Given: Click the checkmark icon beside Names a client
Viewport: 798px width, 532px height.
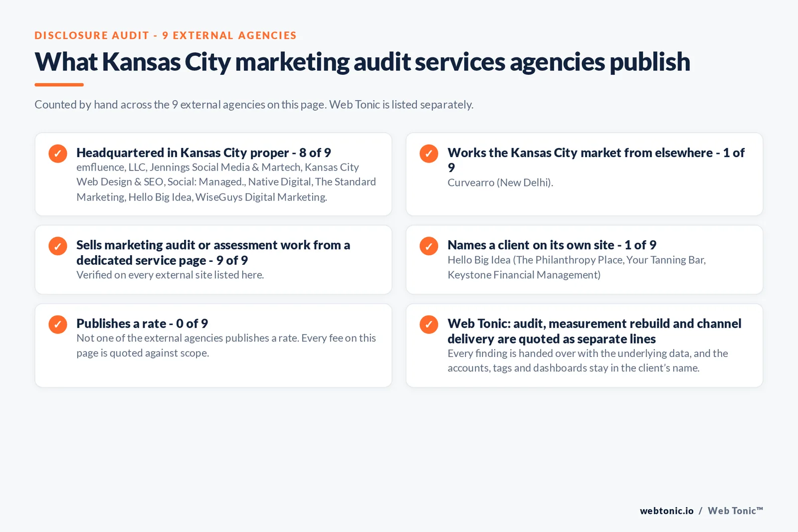Looking at the screenshot, I should point(429,246).
